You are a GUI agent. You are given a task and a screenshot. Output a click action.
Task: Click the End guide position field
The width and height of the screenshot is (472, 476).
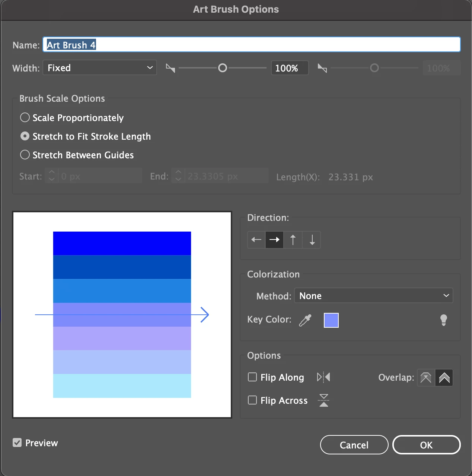point(226,176)
